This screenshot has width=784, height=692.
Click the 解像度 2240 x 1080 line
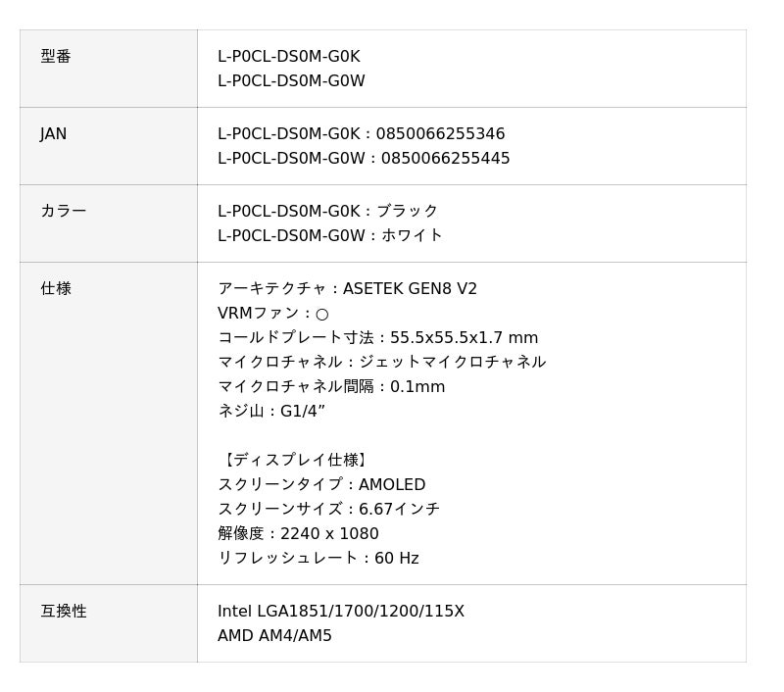[298, 534]
